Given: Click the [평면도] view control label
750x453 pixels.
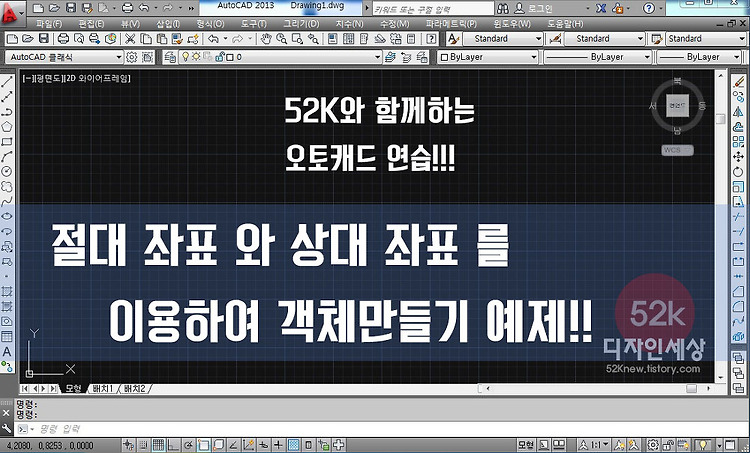Looking at the screenshot, I should 49,78.
